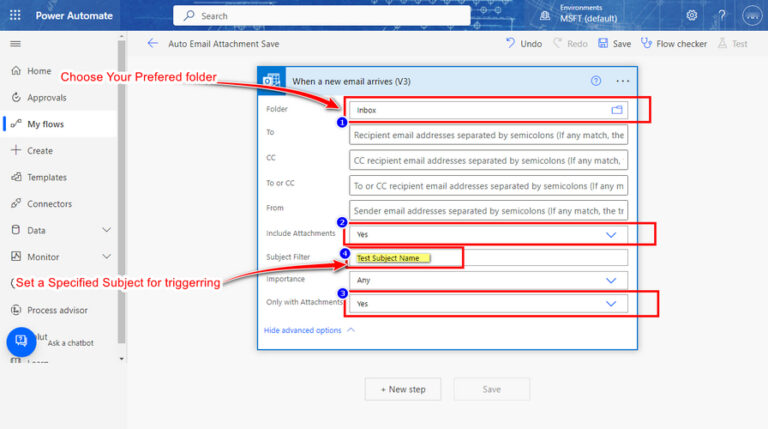Open Process advisor in sidebar

coord(57,310)
